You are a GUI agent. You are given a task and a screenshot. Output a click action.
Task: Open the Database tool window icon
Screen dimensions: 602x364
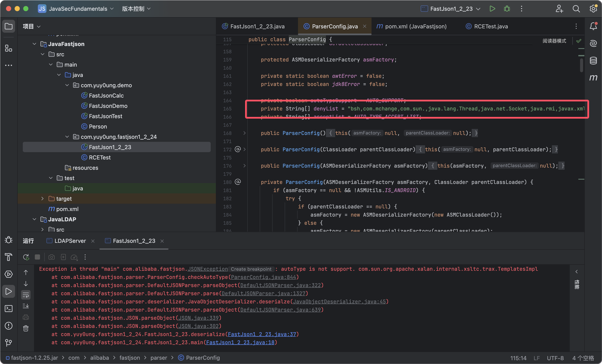[593, 61]
